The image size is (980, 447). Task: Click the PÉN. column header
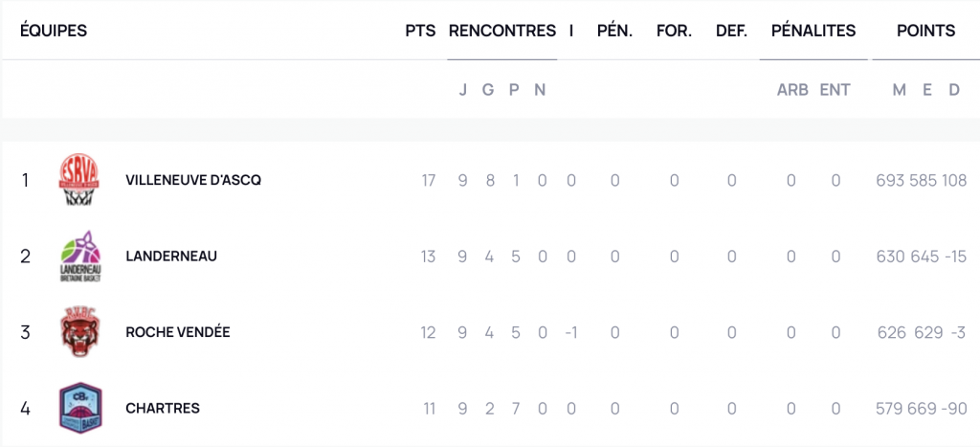pyautogui.click(x=615, y=31)
